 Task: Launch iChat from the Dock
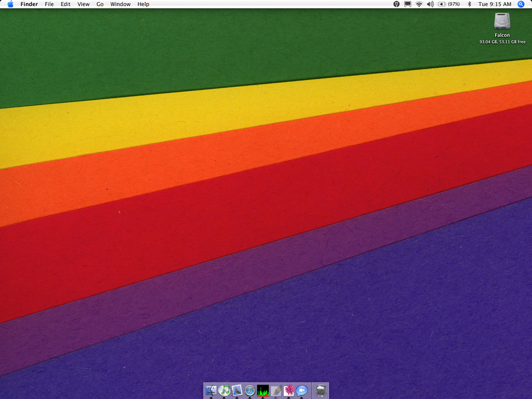(x=302, y=390)
